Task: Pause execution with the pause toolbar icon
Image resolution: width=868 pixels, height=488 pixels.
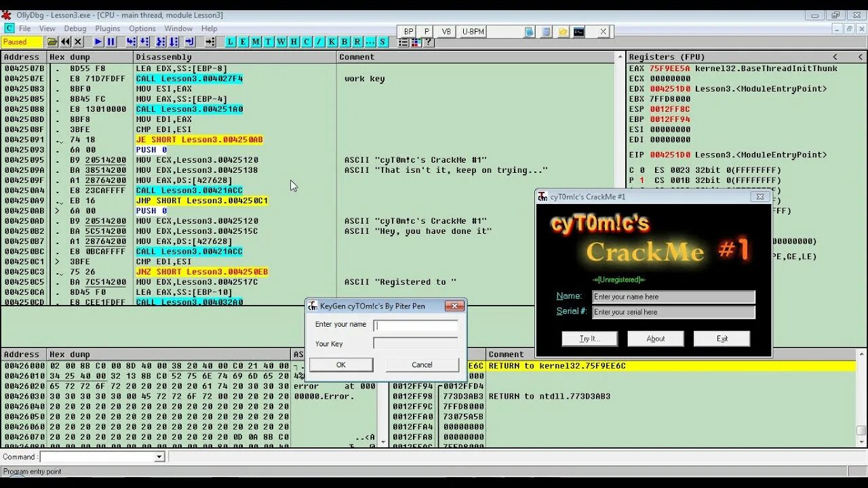Action: pos(111,42)
